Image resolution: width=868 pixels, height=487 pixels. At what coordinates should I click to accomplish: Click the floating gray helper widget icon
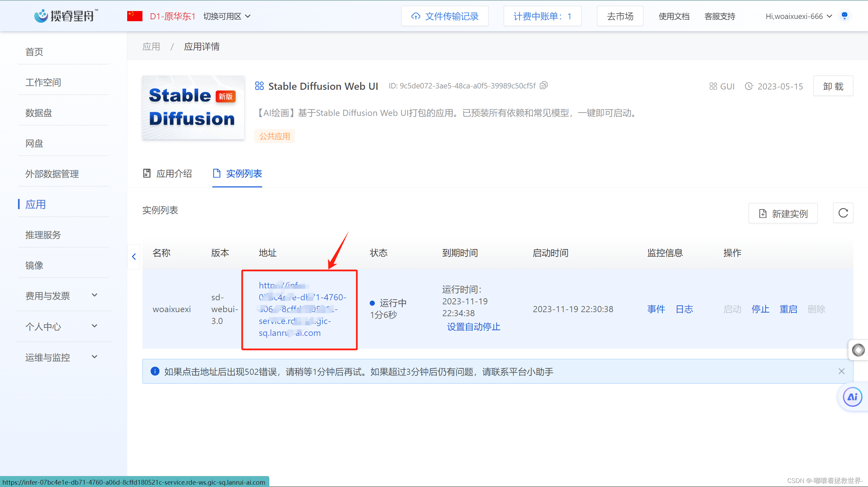[x=858, y=350]
